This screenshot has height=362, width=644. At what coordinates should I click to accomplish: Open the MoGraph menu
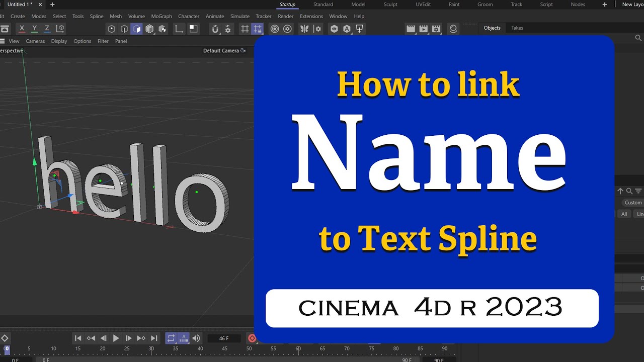(x=162, y=16)
